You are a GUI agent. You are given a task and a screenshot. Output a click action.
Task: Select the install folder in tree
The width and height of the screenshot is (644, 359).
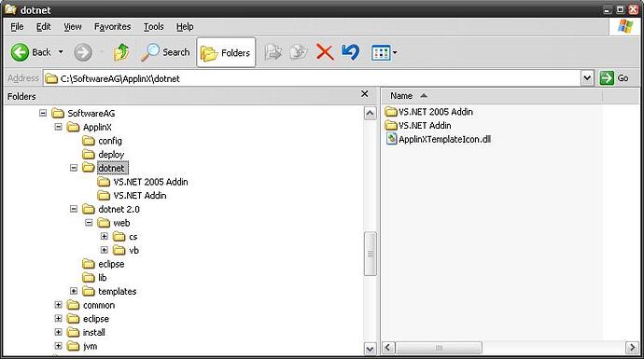[x=86, y=332]
